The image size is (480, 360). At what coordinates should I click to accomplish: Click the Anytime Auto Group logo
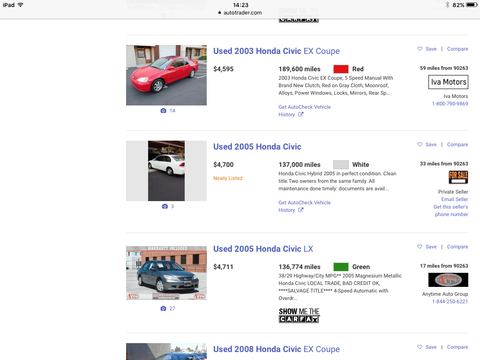point(448,280)
